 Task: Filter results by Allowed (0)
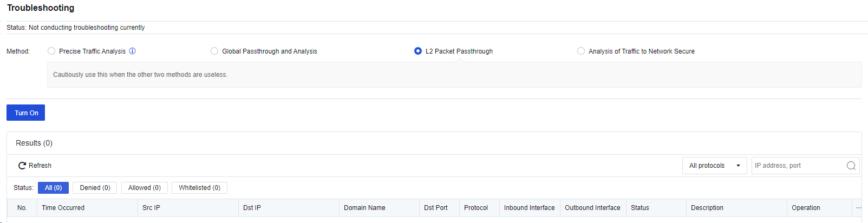[145, 188]
